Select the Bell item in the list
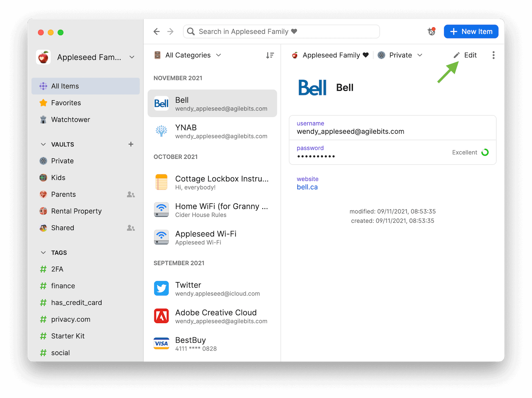This screenshot has height=398, width=532. [212, 103]
